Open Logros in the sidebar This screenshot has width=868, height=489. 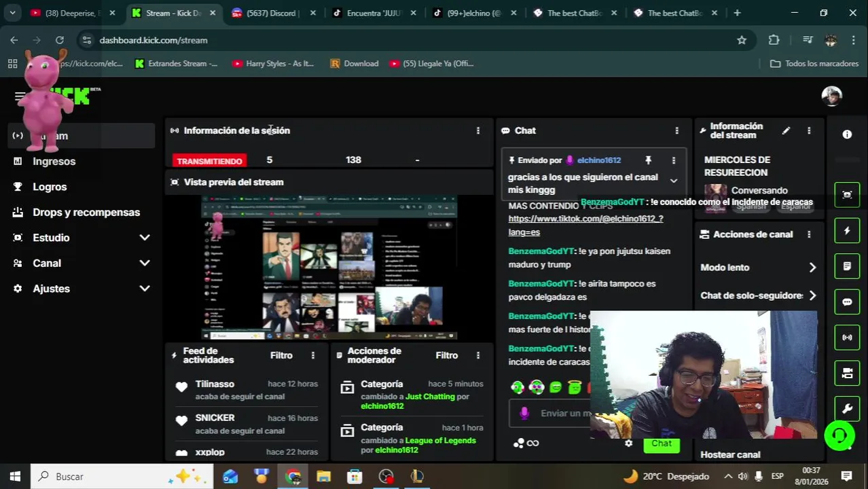pos(50,187)
